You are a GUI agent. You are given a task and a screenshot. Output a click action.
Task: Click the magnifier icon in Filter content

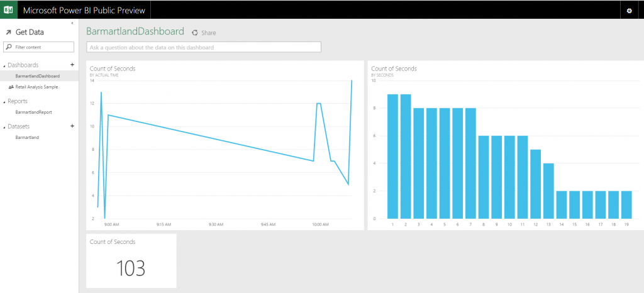click(x=9, y=47)
